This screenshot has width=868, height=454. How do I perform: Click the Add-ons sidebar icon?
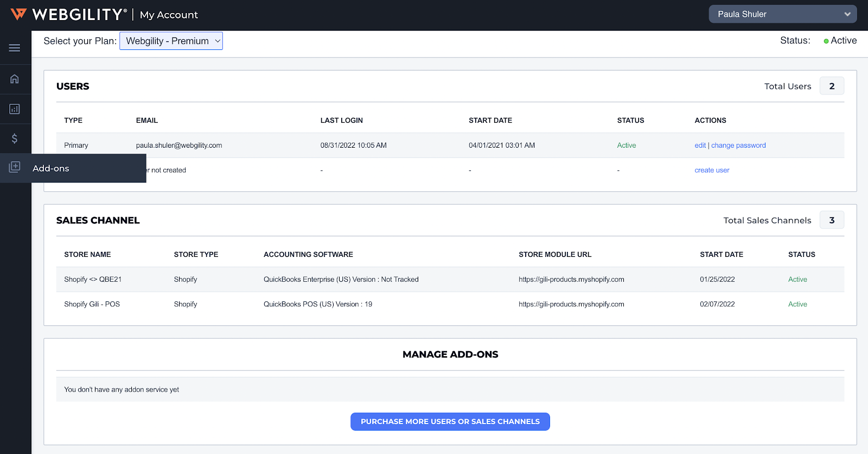point(15,167)
